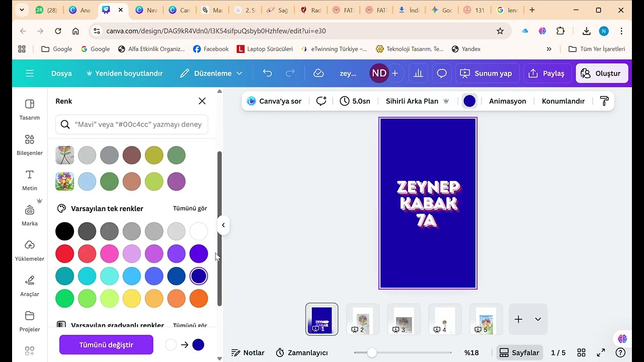This screenshot has width=644, height=362.
Task: Open the Projeler projects panel
Action: [x=29, y=320]
